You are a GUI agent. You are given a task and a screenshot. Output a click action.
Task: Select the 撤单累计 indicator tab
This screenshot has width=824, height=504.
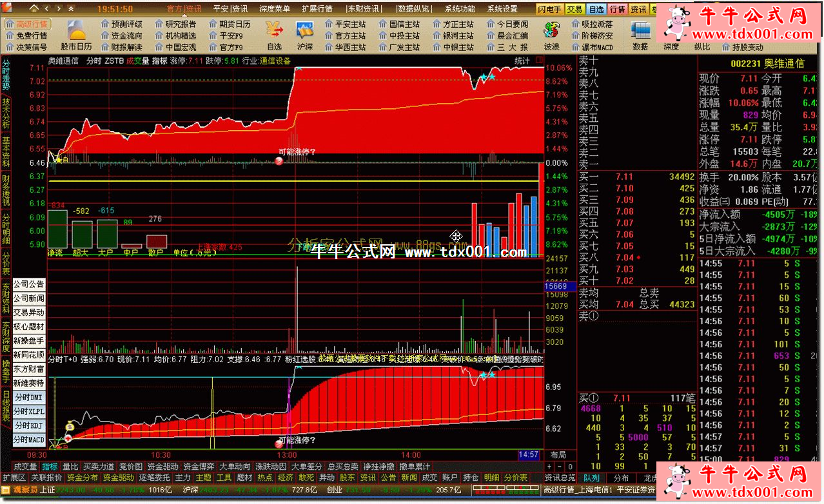tap(413, 466)
